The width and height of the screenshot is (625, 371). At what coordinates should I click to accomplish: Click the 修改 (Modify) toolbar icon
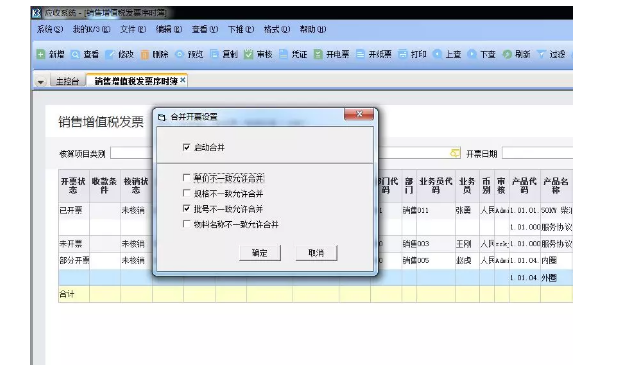point(110,54)
